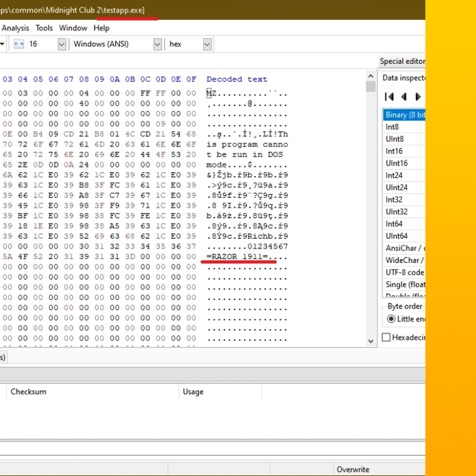Select the AnsiChar row in data inspector
Image resolution: width=476 pixels, height=476 pixels.
(x=404, y=248)
